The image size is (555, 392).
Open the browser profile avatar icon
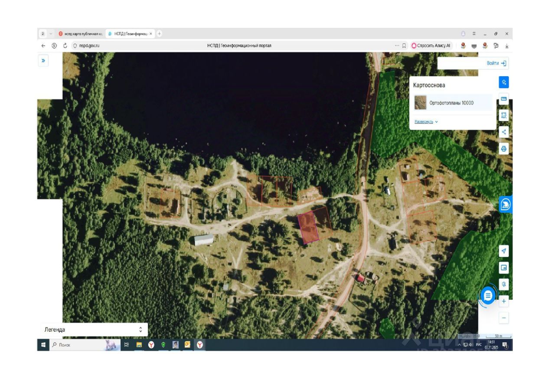click(463, 33)
